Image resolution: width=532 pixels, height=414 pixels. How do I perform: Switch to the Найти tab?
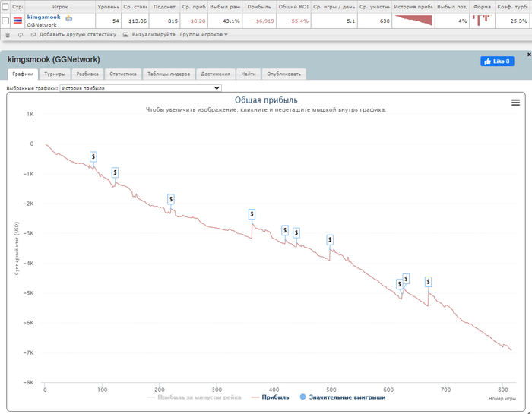[x=249, y=74]
